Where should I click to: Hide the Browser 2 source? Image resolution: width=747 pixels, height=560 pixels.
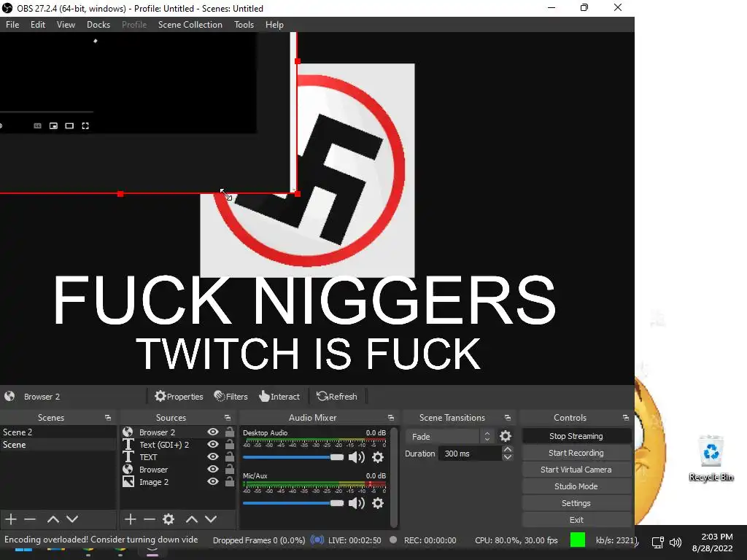coord(213,432)
